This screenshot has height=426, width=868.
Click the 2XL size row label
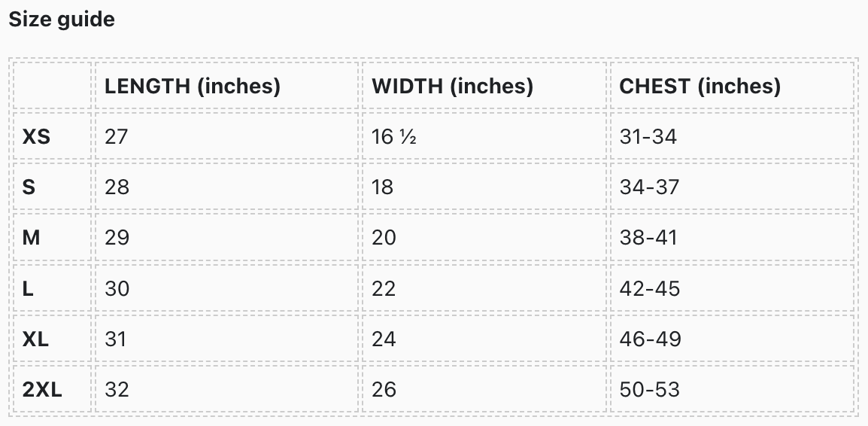coord(42,389)
